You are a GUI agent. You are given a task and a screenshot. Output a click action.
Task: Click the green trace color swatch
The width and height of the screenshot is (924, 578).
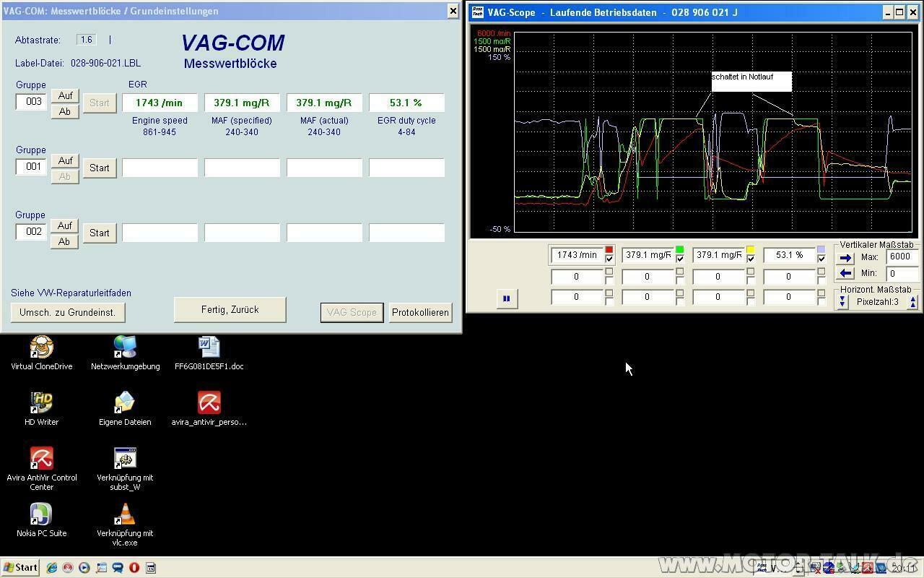pos(679,250)
